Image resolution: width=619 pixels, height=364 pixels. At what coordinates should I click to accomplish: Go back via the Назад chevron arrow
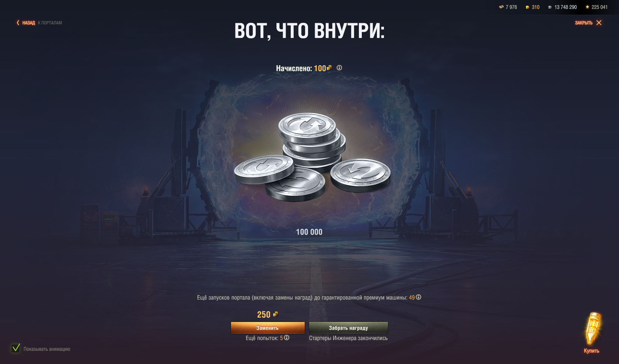click(x=18, y=23)
